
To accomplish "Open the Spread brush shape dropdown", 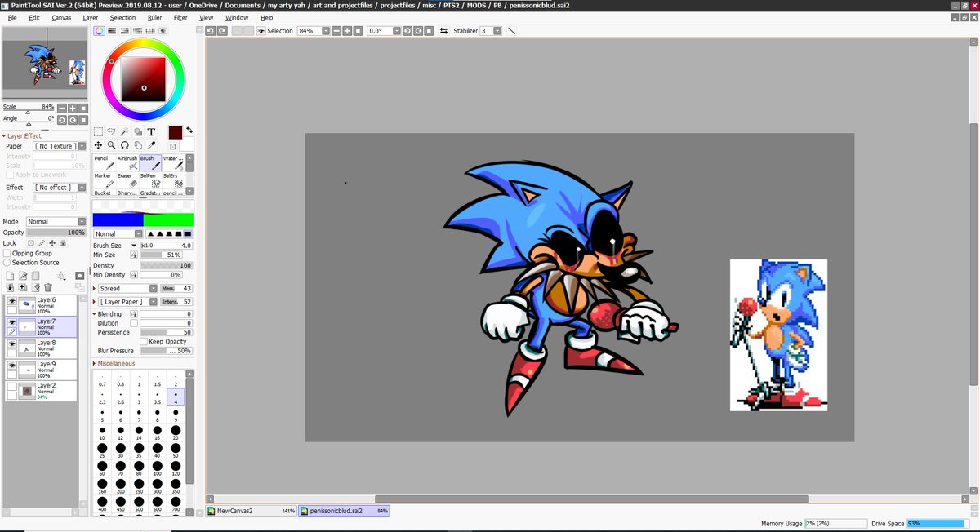I will 128,288.
